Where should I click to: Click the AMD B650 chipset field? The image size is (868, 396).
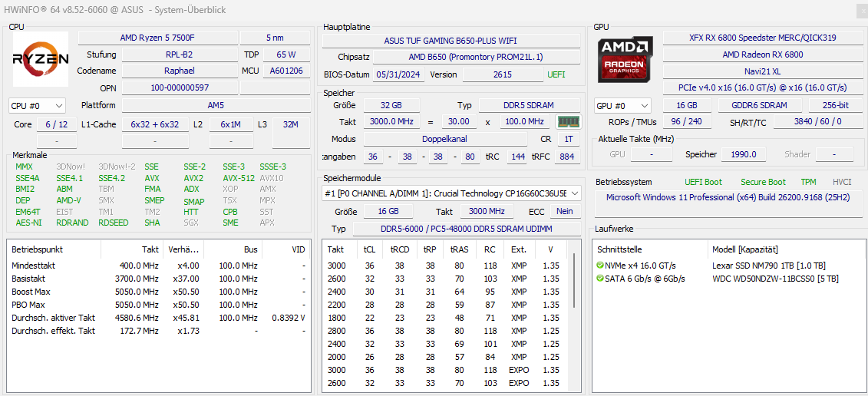click(x=476, y=57)
